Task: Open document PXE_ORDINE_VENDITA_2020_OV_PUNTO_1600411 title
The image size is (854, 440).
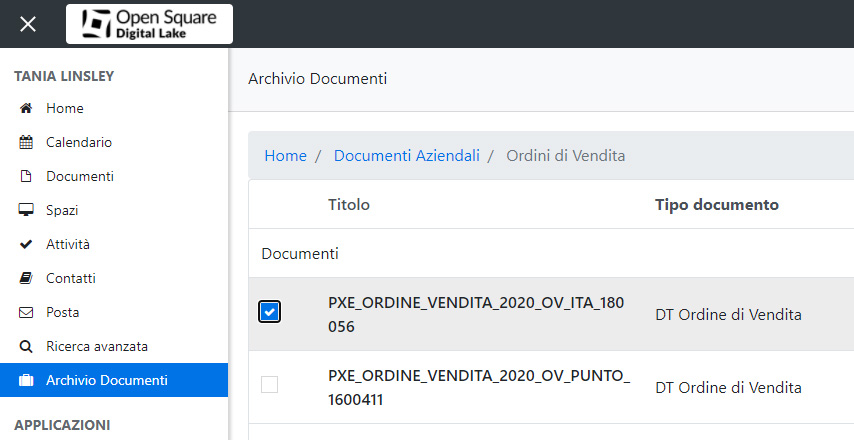Action: click(479, 388)
